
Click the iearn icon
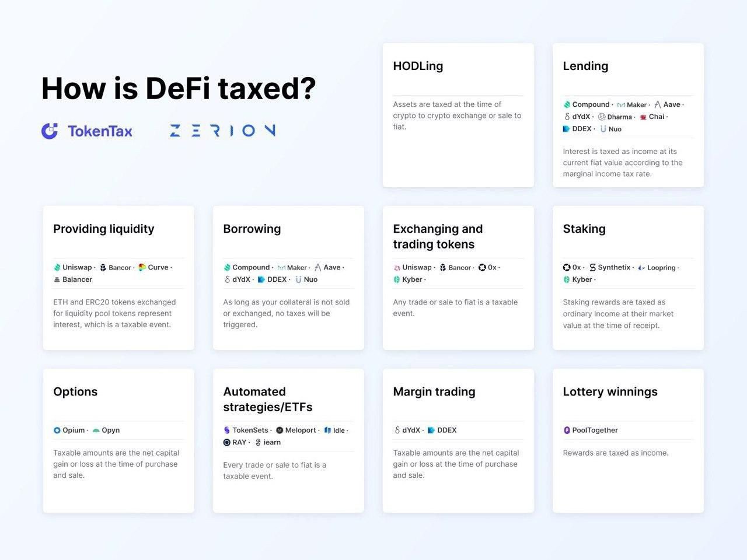(258, 442)
